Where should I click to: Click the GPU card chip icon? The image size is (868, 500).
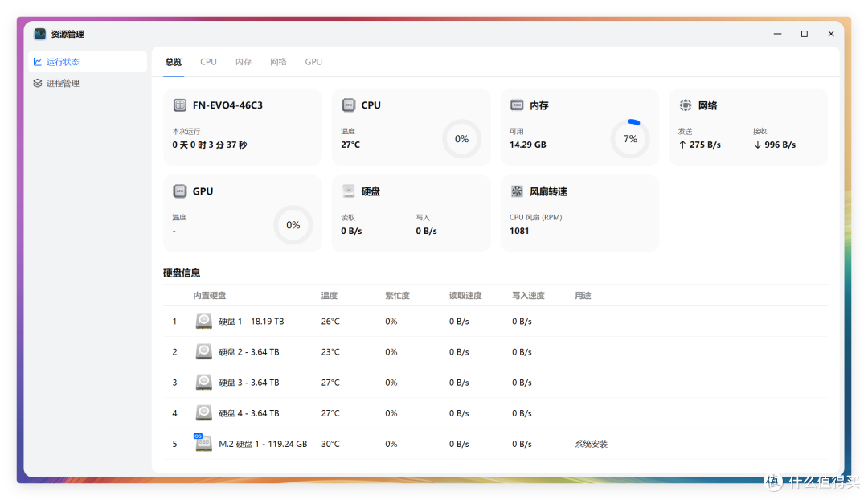click(x=180, y=191)
